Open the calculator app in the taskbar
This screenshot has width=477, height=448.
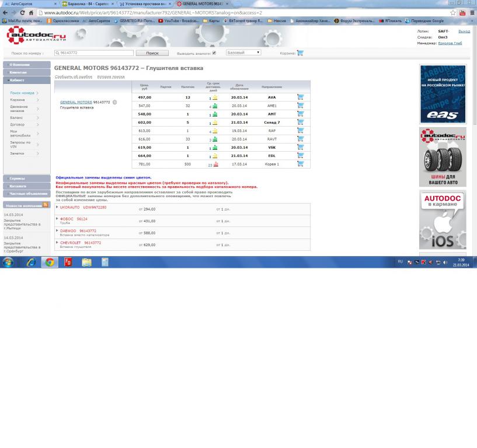pyautogui.click(x=105, y=262)
